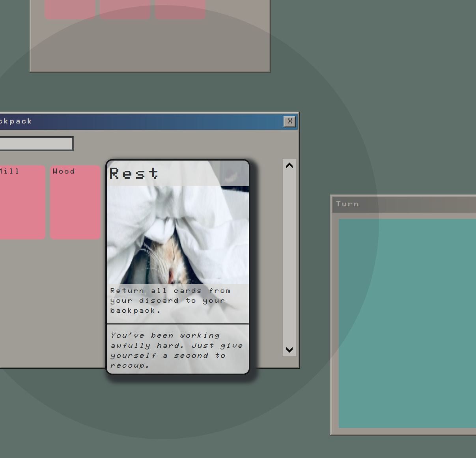Click the Rest card's sleeping cat image
476x458 pixels.
click(178, 235)
